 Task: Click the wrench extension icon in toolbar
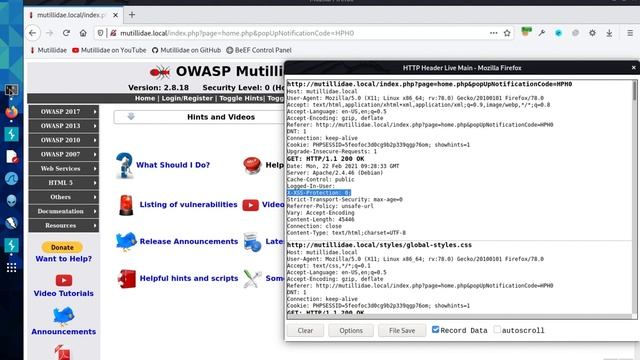542,33
